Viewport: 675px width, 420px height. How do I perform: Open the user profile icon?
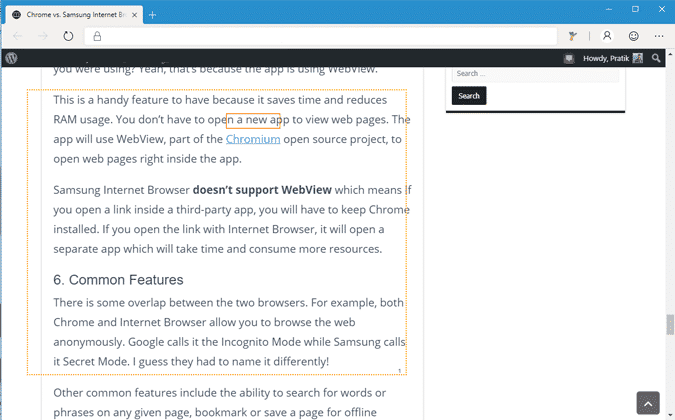[607, 36]
